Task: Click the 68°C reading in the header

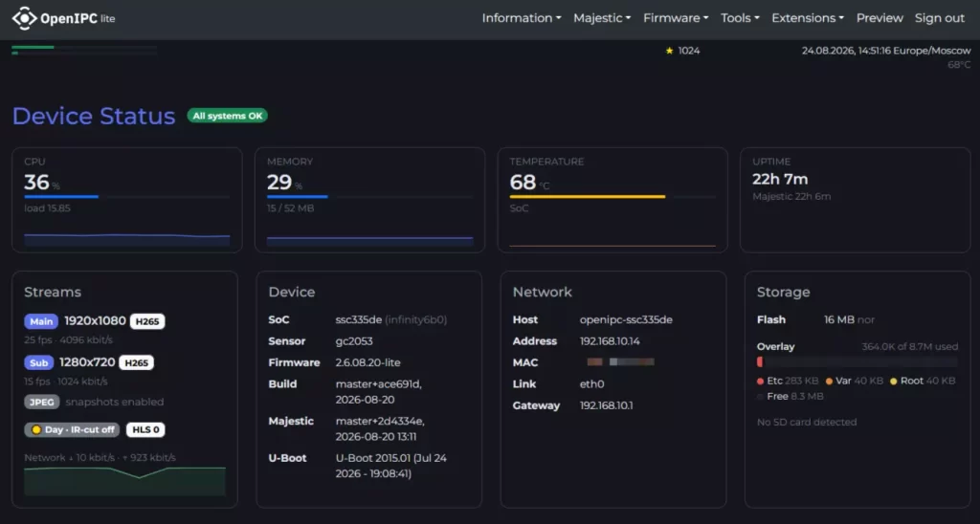Action: click(x=959, y=64)
